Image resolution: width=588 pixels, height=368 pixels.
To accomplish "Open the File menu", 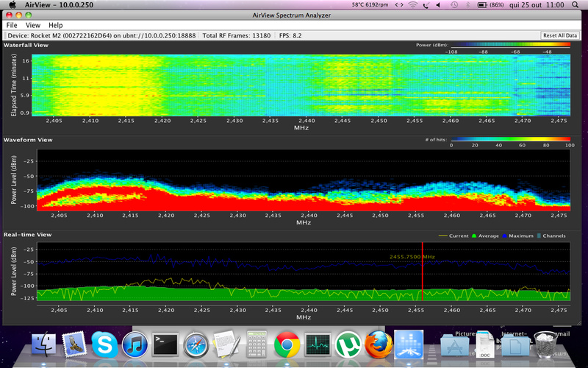I will [12, 25].
